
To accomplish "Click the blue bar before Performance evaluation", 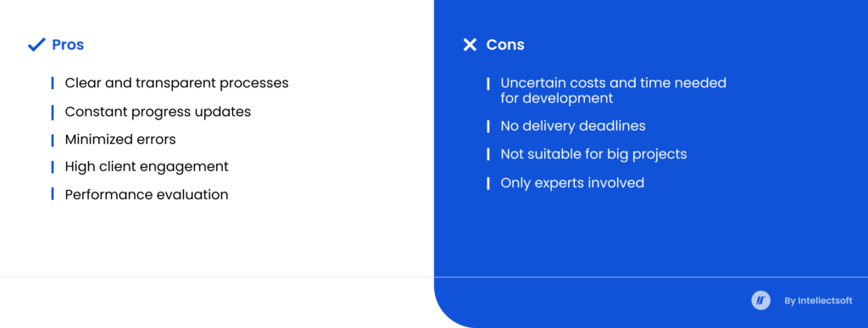I will [53, 194].
